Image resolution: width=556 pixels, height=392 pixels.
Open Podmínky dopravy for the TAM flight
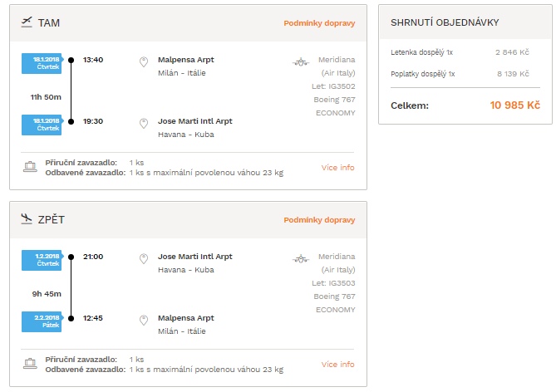coord(319,23)
